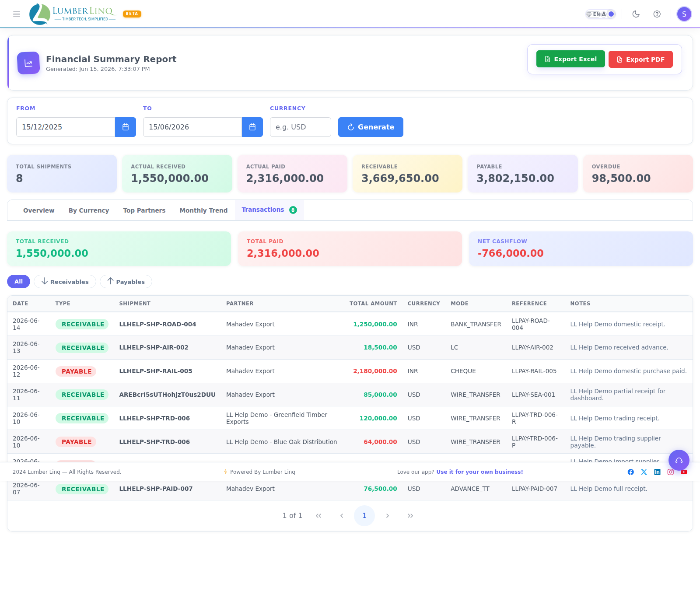Click shipment LLHELP-SHP-ROAD-004
This screenshot has height=591, width=700.
click(157, 324)
